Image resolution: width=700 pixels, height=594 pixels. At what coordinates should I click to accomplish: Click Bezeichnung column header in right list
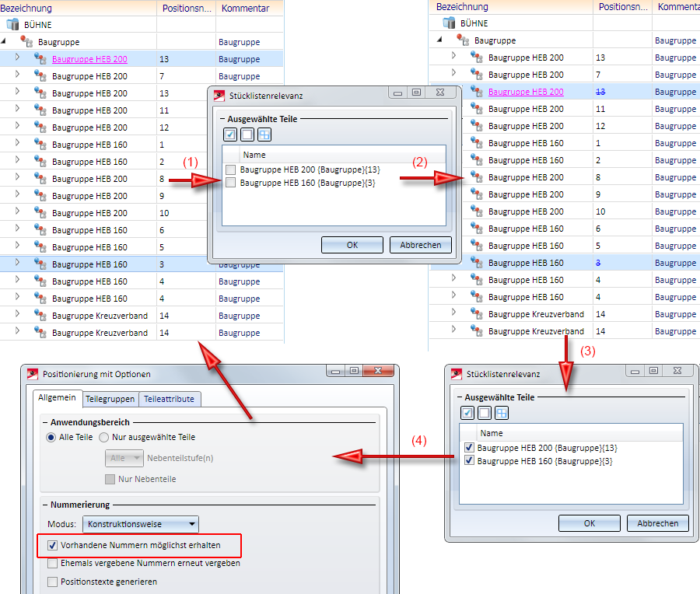point(511,7)
